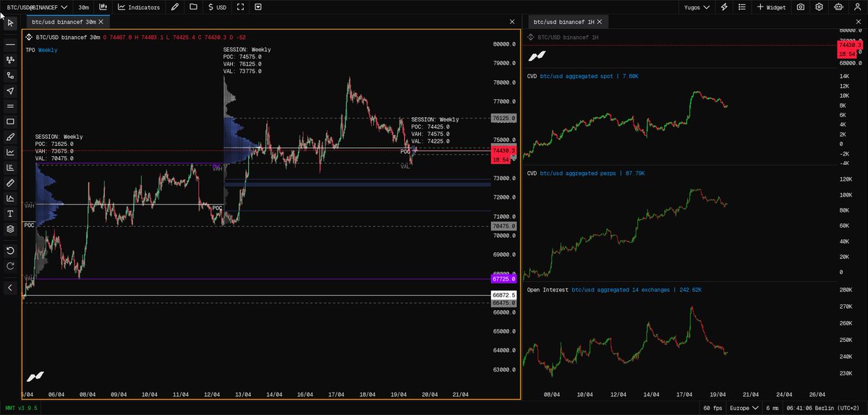Select the parallel lines channel tool
Screen dimensions: 868x415
click(x=10, y=106)
